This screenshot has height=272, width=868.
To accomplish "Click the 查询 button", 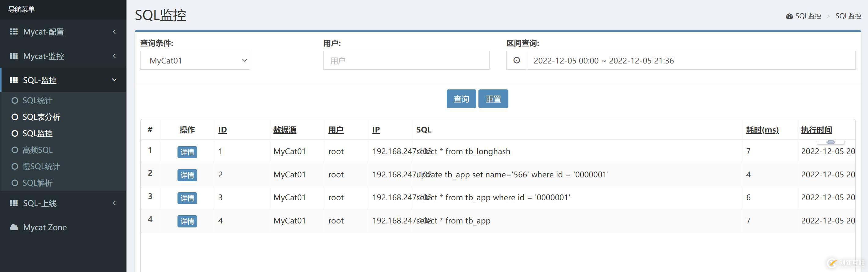I will point(461,99).
